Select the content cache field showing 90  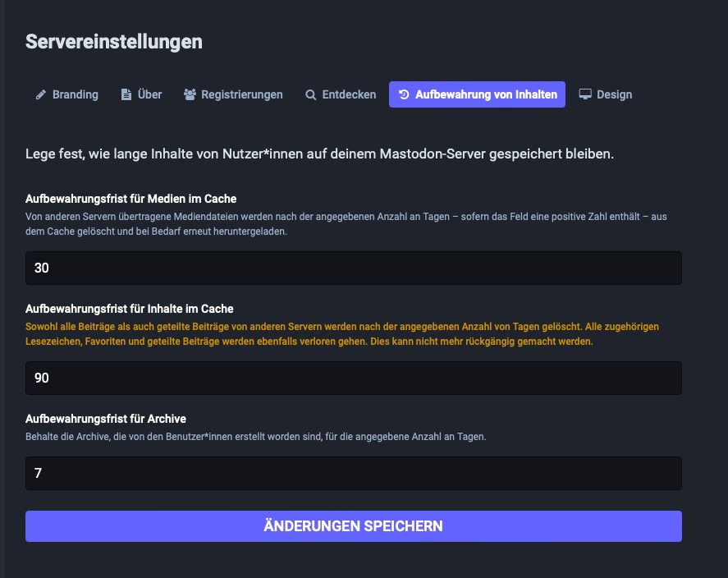pyautogui.click(x=353, y=378)
